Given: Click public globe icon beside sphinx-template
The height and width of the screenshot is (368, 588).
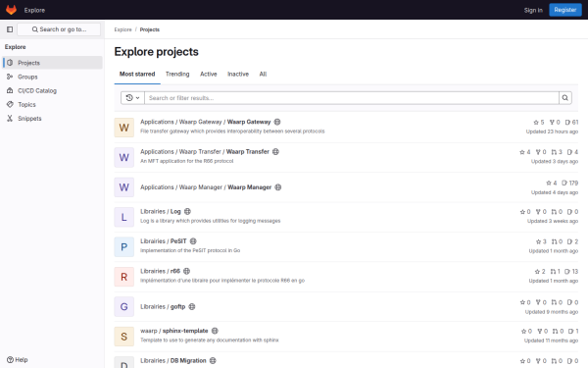Looking at the screenshot, I should (x=215, y=331).
